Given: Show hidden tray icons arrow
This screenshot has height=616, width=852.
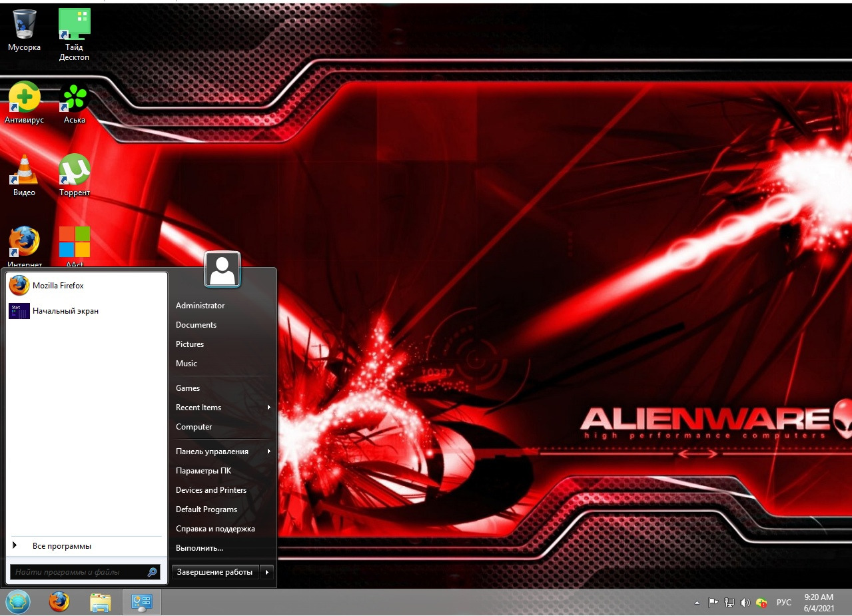Looking at the screenshot, I should click(x=697, y=603).
